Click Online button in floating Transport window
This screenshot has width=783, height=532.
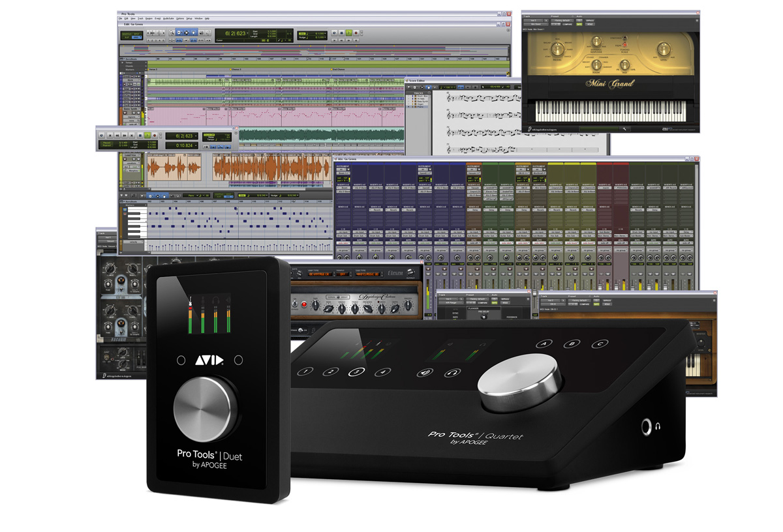coord(102,135)
